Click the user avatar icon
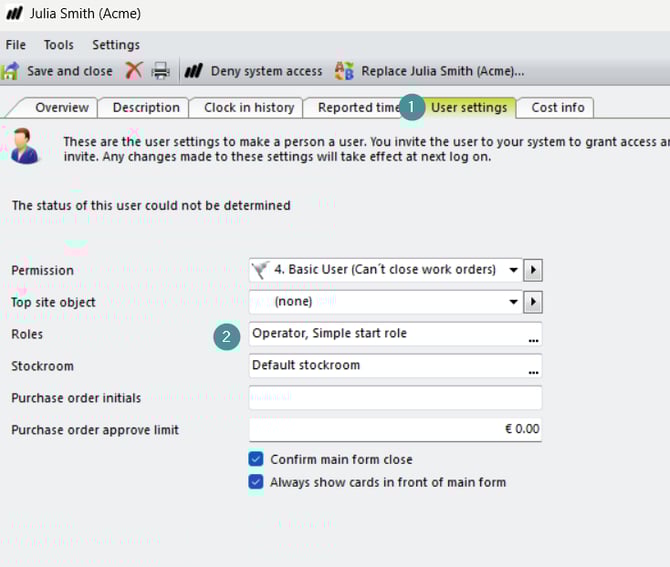Viewport: 670px width, 567px height. 24,146
